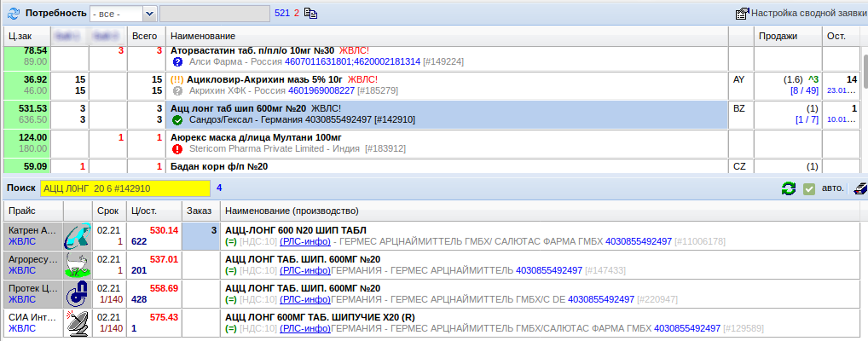Click the [1 / 7] sales link
Screen dimensions: 868x341
click(x=807, y=119)
